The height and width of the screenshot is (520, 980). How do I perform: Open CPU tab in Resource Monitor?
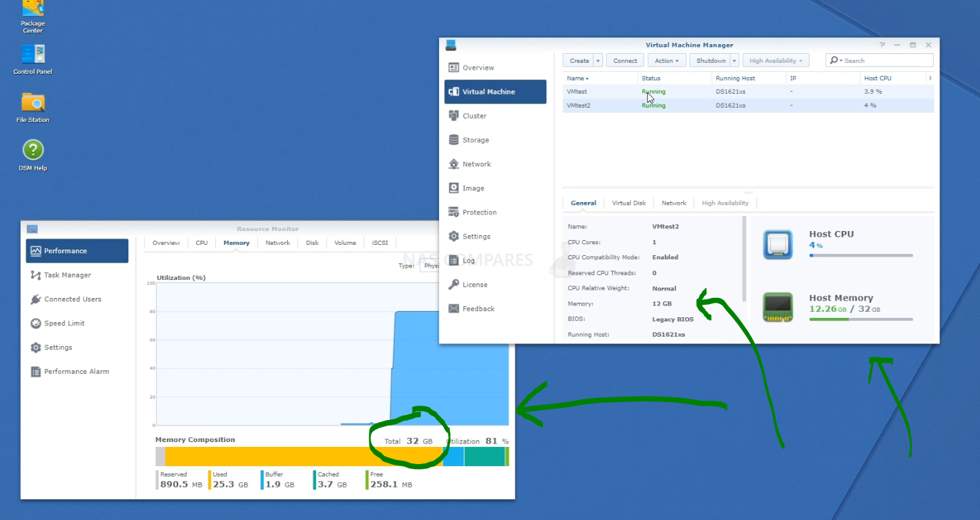(202, 243)
